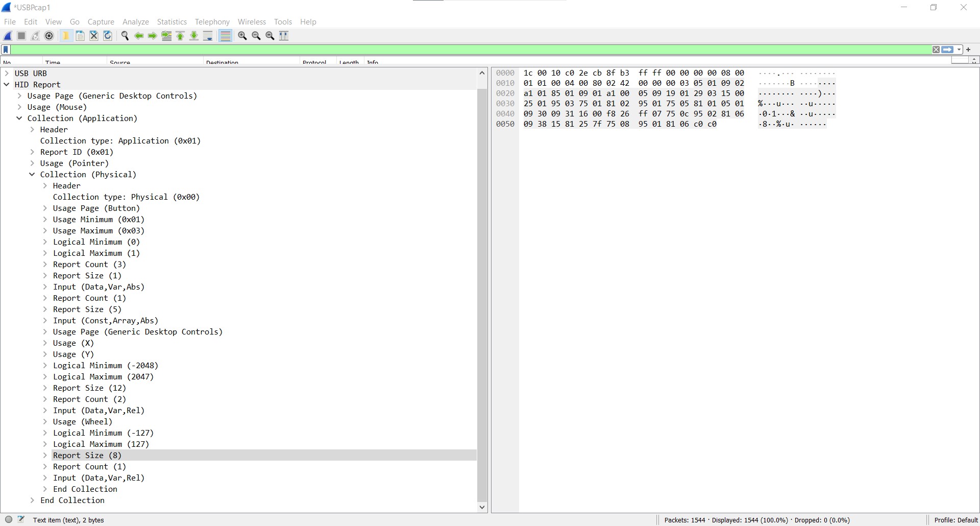980x526 pixels.
Task: Add a display filter button
Action: coord(968,50)
